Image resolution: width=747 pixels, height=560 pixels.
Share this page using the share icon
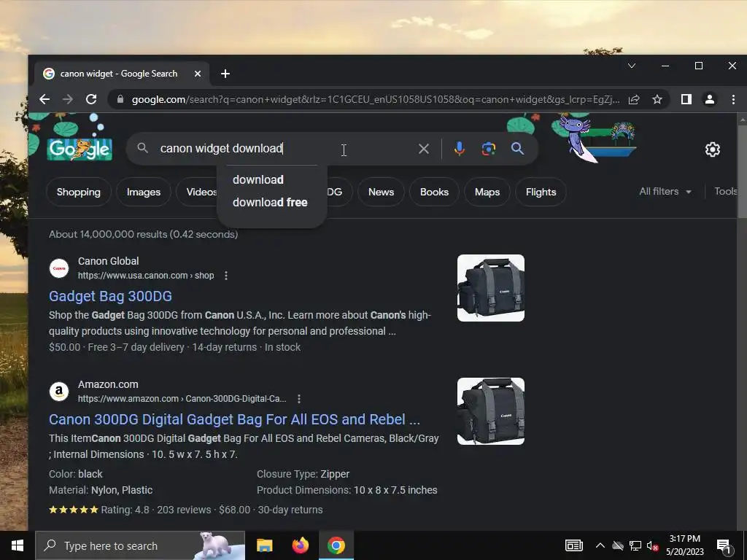[x=634, y=99]
